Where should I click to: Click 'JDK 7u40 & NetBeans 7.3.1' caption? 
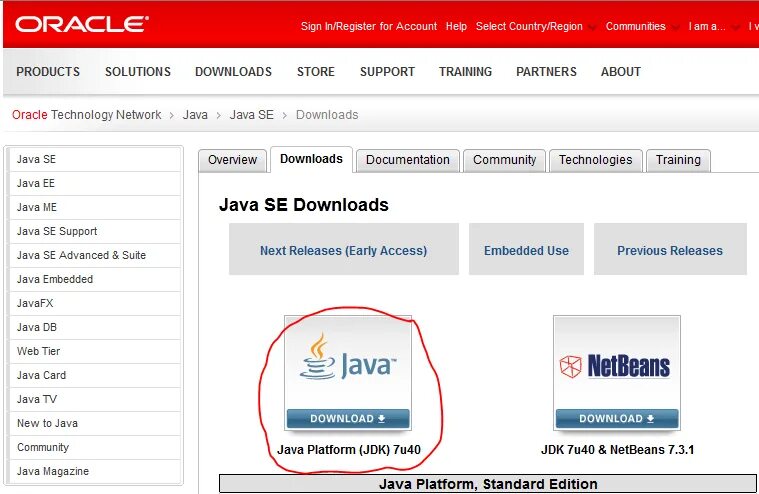[617, 449]
